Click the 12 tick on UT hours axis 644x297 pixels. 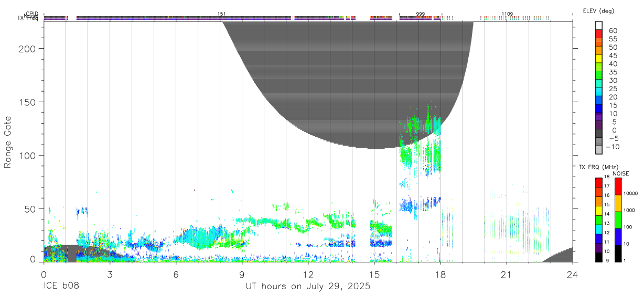click(x=308, y=274)
